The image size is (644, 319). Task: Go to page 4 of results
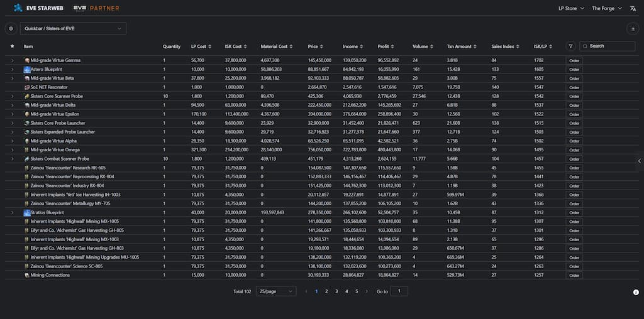(347, 291)
